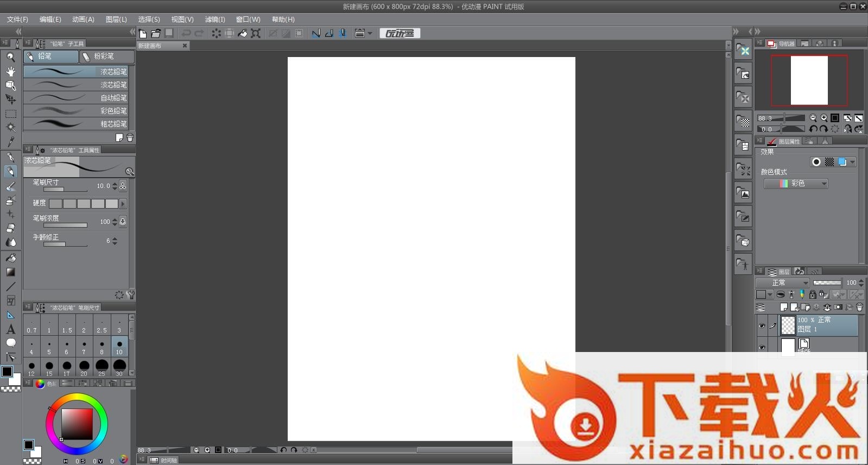Select the Object operation cube tool

click(x=10, y=85)
